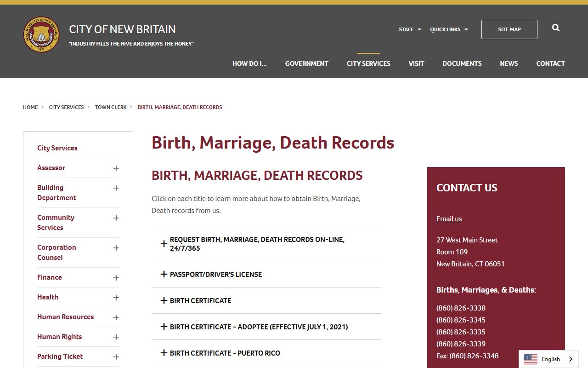Screen dimensions: 588x368
Task: Go to Home breadcrumb
Action: point(30,107)
